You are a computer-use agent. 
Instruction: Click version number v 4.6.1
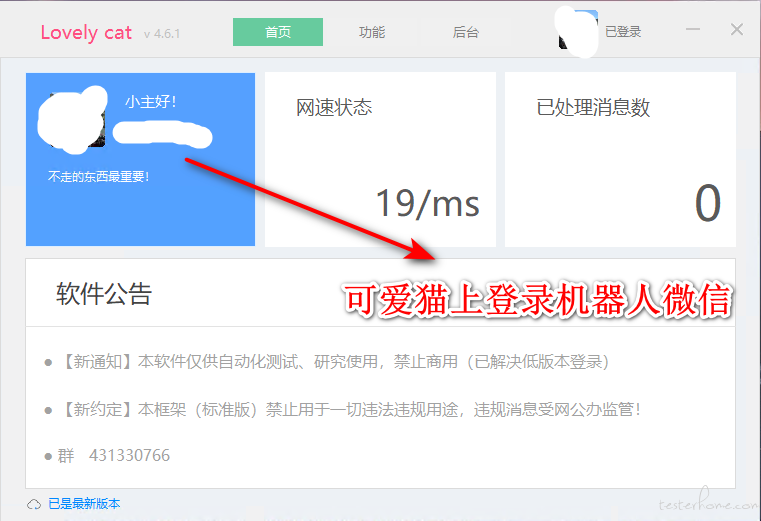click(x=162, y=34)
